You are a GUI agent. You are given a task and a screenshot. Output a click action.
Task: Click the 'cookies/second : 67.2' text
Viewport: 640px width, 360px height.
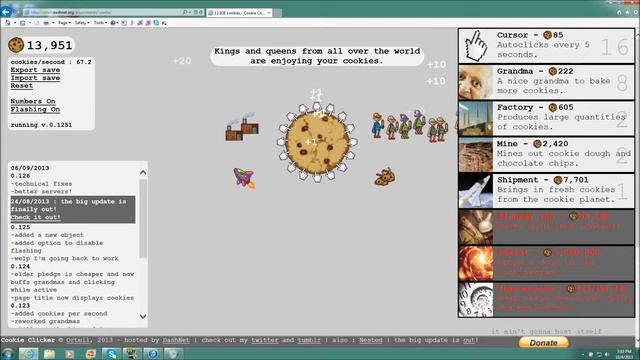click(x=51, y=62)
